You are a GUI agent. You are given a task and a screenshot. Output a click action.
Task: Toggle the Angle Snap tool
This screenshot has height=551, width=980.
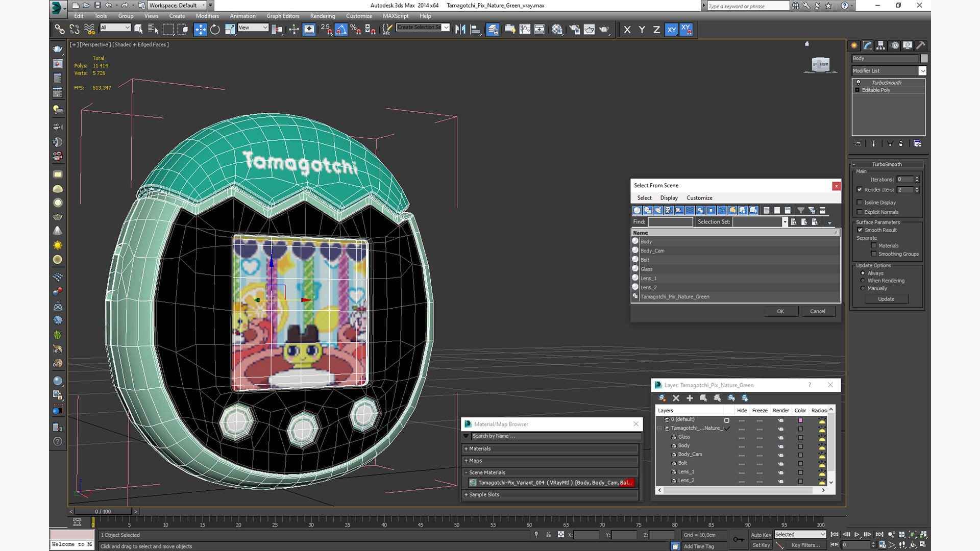point(341,30)
